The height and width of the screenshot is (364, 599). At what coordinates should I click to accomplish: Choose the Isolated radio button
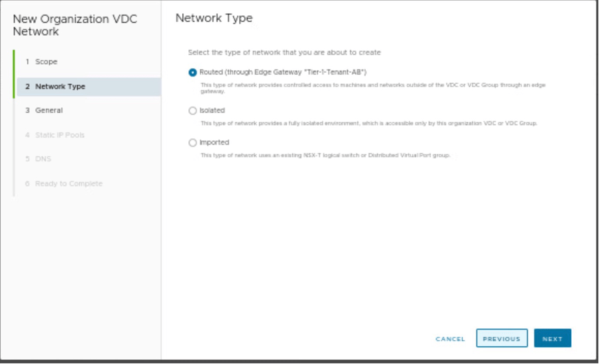click(193, 111)
